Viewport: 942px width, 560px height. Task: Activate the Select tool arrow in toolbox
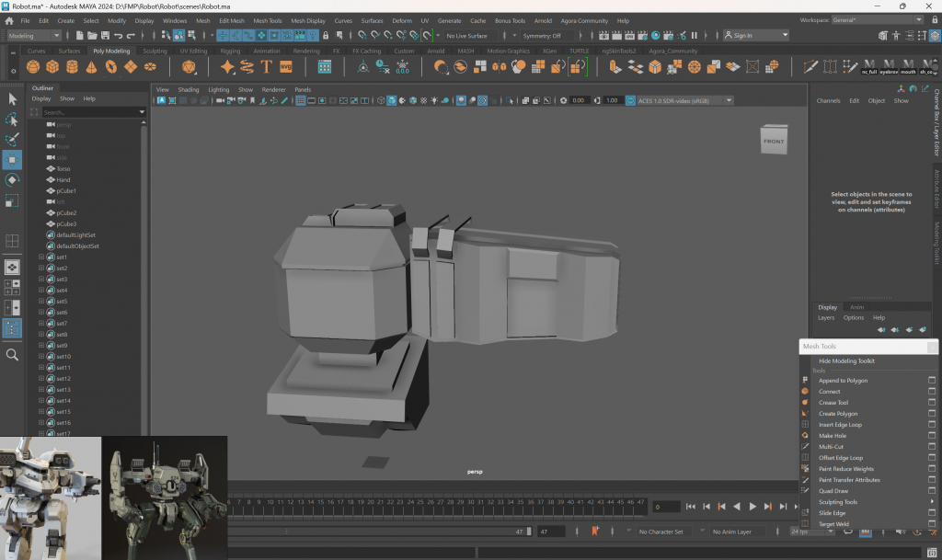click(x=13, y=98)
